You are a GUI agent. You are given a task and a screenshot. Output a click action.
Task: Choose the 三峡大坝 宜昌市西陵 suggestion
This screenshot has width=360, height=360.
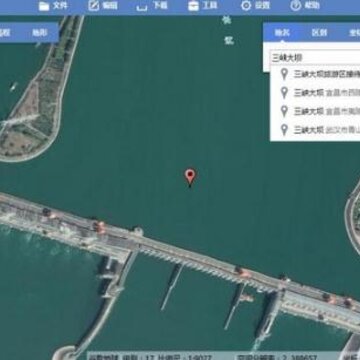[315, 92]
